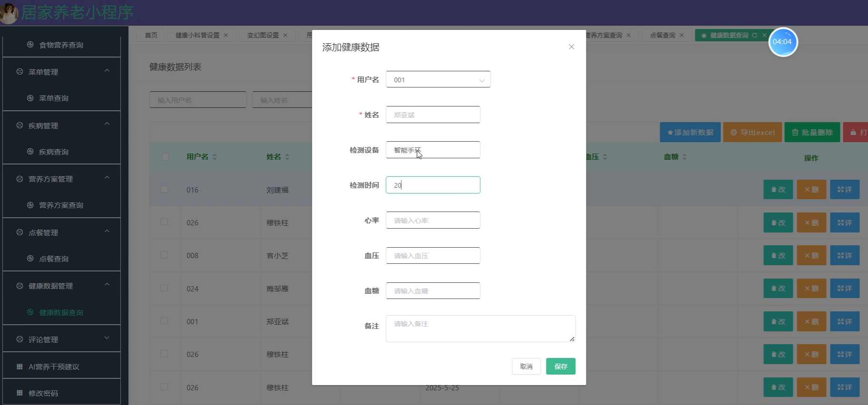Image resolution: width=868 pixels, height=405 pixels.
Task: Click the icon beside 点餐查询
Action: [x=30, y=259]
